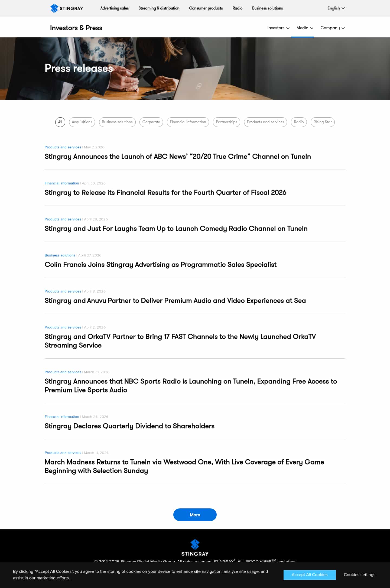Viewport: 390px width, 588px height.
Task: Filter by Products and services pill
Action: (265, 122)
